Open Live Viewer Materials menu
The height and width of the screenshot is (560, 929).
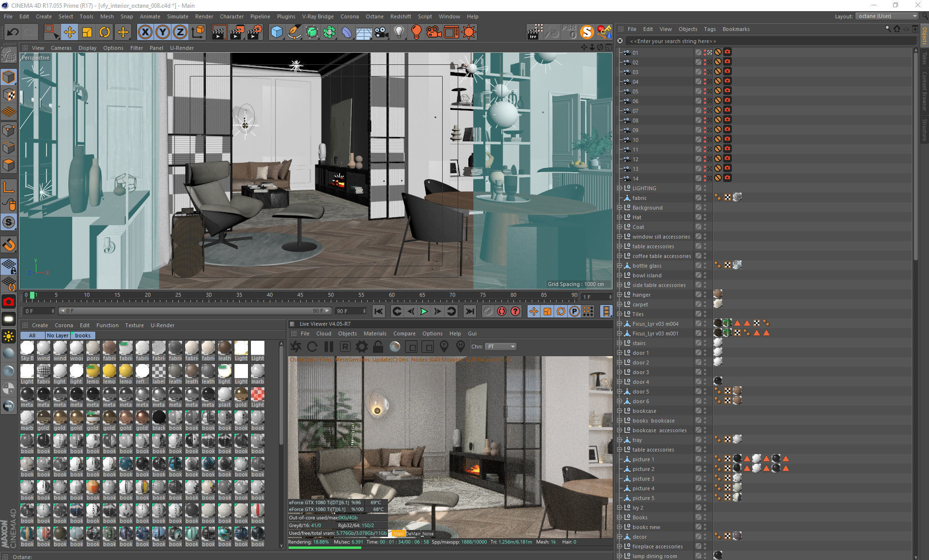coord(375,333)
